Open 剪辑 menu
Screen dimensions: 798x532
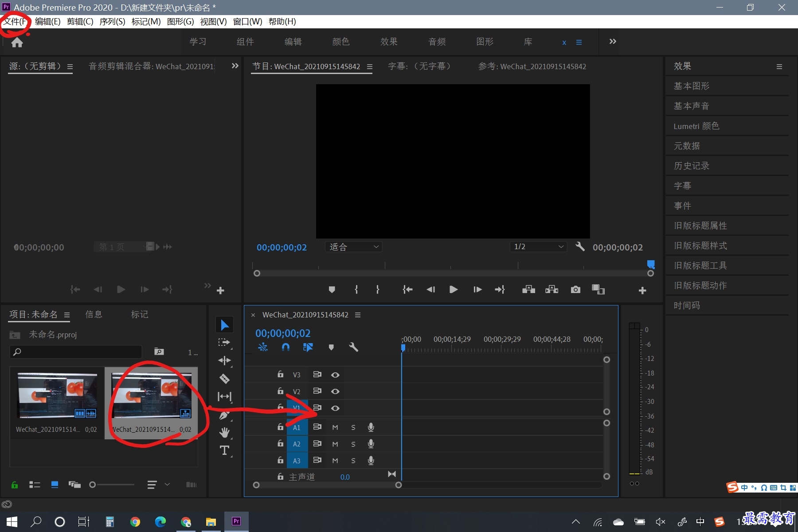point(80,21)
